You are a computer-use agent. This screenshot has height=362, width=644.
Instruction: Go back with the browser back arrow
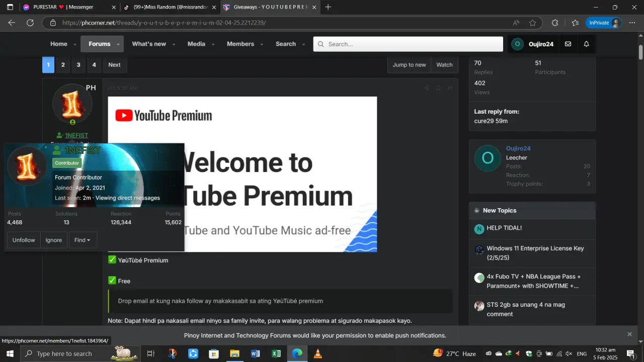[12, 23]
